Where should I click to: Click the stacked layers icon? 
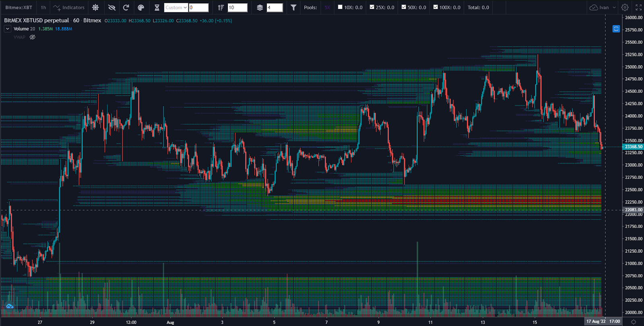click(260, 8)
